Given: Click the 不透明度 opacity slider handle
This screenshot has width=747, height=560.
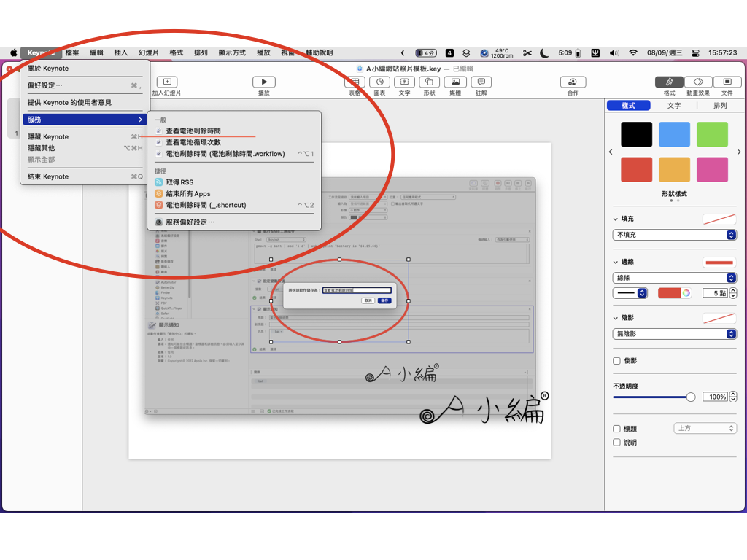Looking at the screenshot, I should pyautogui.click(x=690, y=397).
